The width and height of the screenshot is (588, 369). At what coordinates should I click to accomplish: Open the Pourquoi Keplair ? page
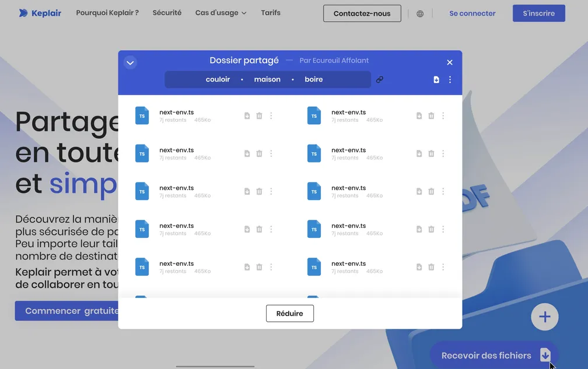pos(107,13)
